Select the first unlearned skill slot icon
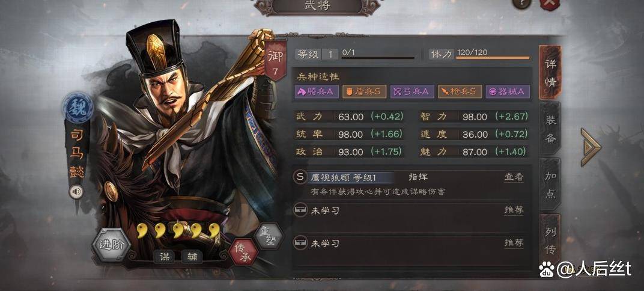Viewport: 644px width, 291px height. 300,210
